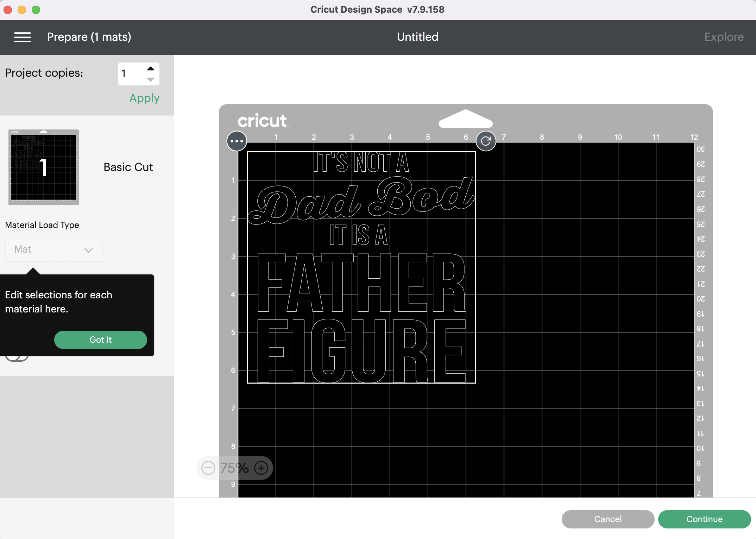
Task: Cancel the mat preparation
Action: [x=608, y=519]
